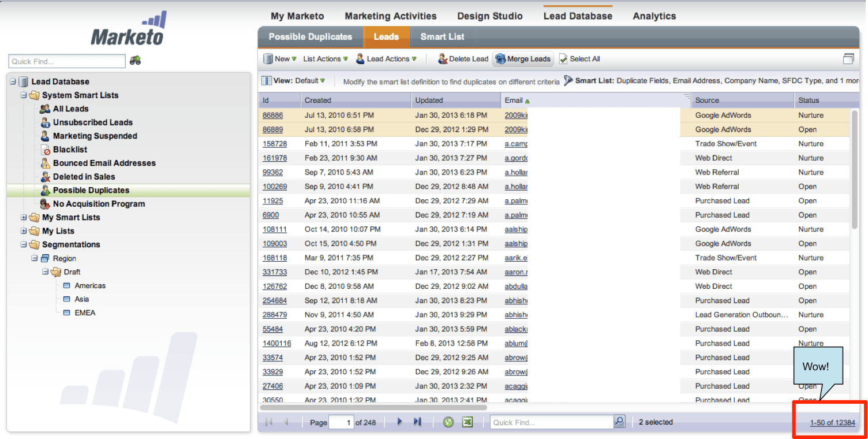Image resolution: width=868 pixels, height=439 pixels.
Task: Click the Delete Lead button
Action: [x=463, y=59]
